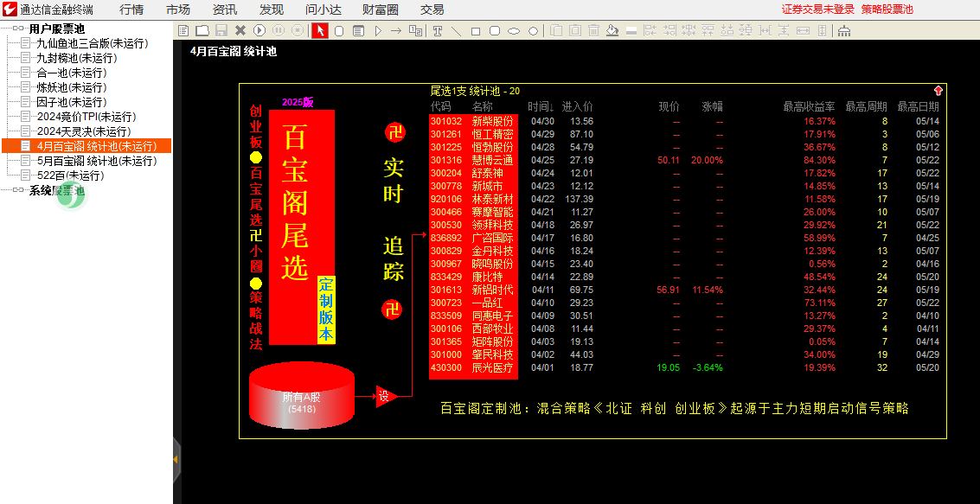Open the 财富圈 menu
Screen dimensions: 980x504
[380, 10]
